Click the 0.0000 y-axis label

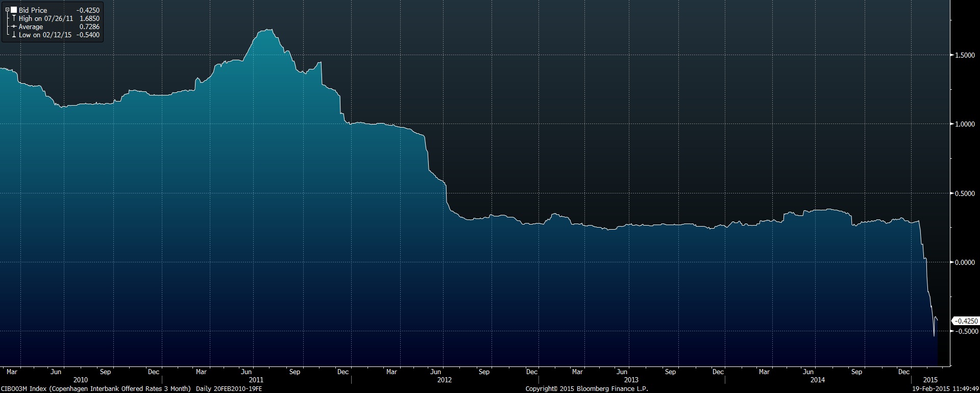[x=965, y=262]
